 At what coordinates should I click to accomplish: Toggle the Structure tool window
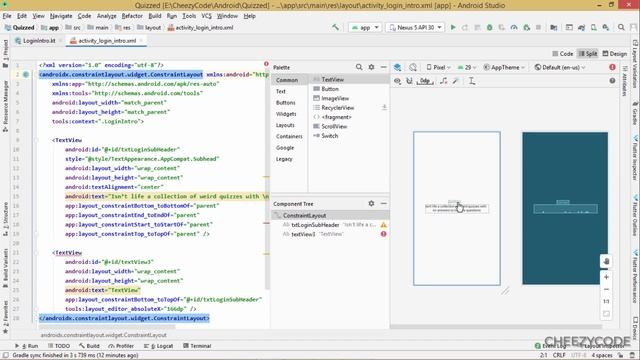tap(5, 219)
